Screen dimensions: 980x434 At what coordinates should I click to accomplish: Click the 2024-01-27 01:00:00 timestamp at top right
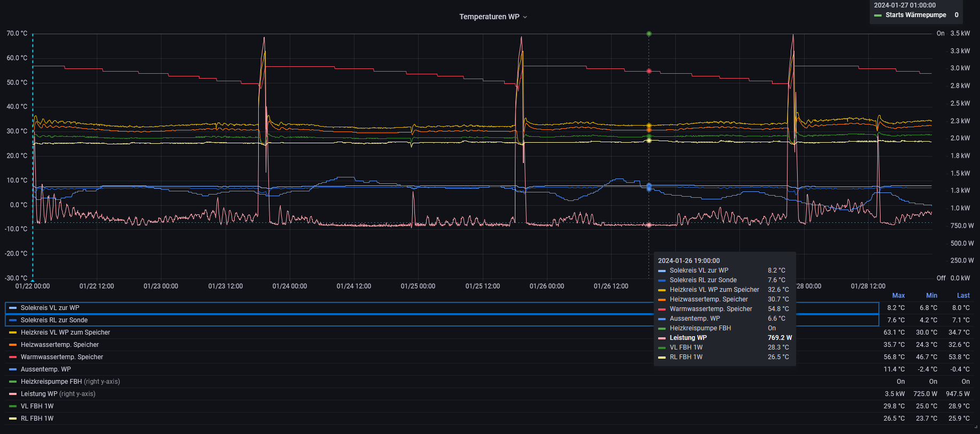click(x=905, y=5)
